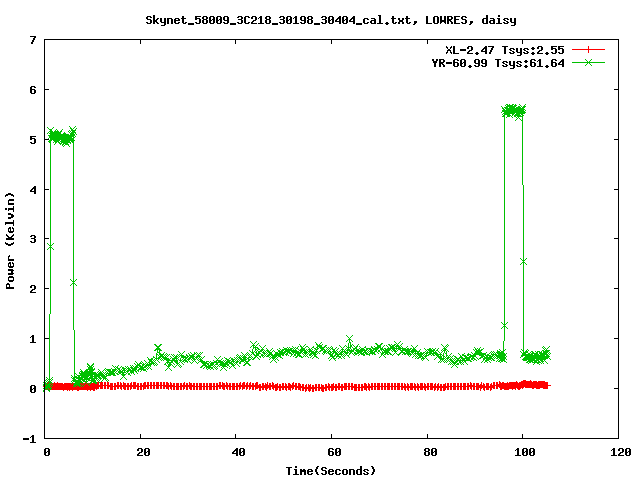The height and width of the screenshot is (480, 640).
Task: Click the red legend line sample
Action: [588, 50]
